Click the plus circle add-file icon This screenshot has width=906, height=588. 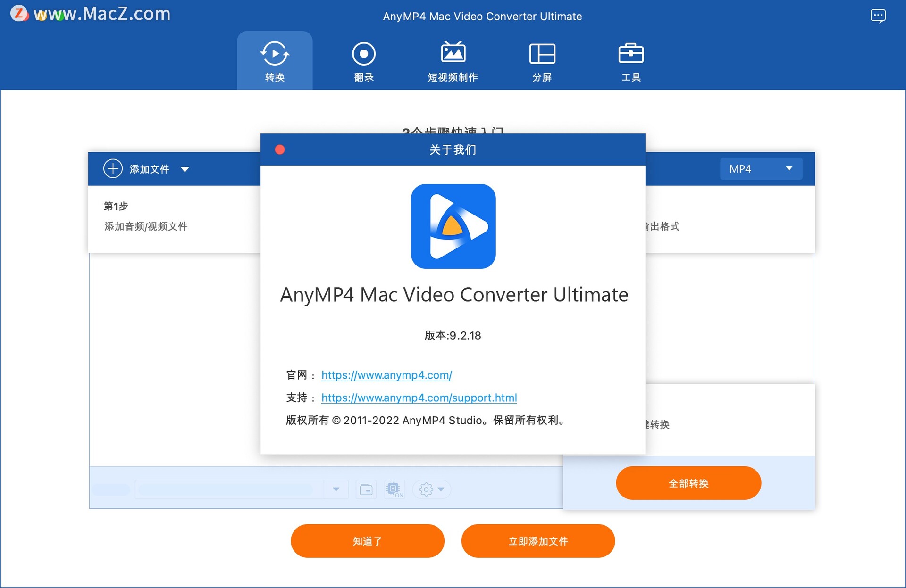tap(113, 169)
